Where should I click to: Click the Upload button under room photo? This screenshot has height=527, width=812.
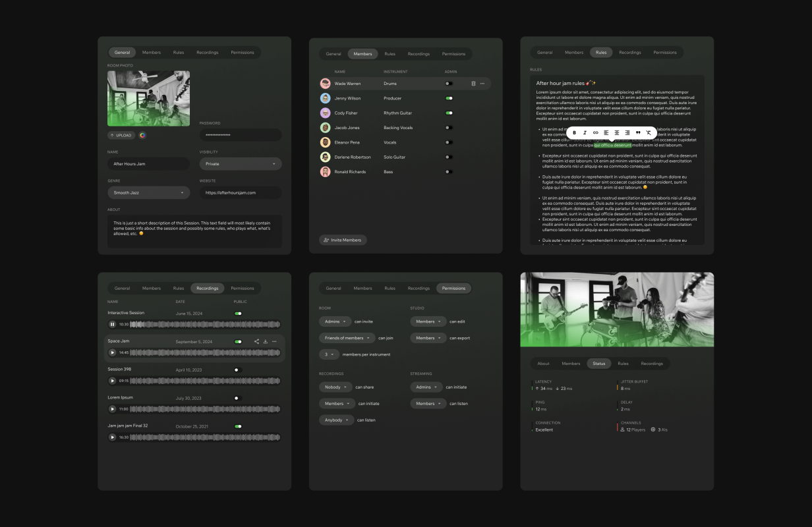(x=121, y=135)
